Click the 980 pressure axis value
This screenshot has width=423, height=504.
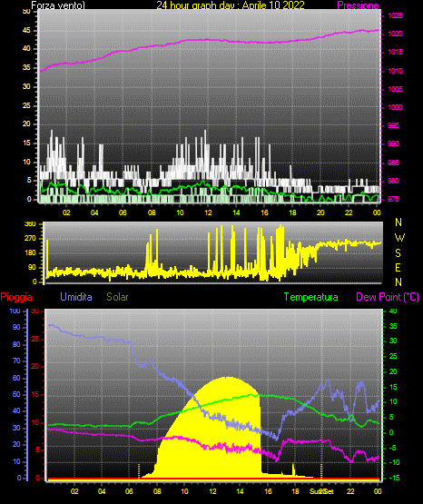tap(393, 181)
